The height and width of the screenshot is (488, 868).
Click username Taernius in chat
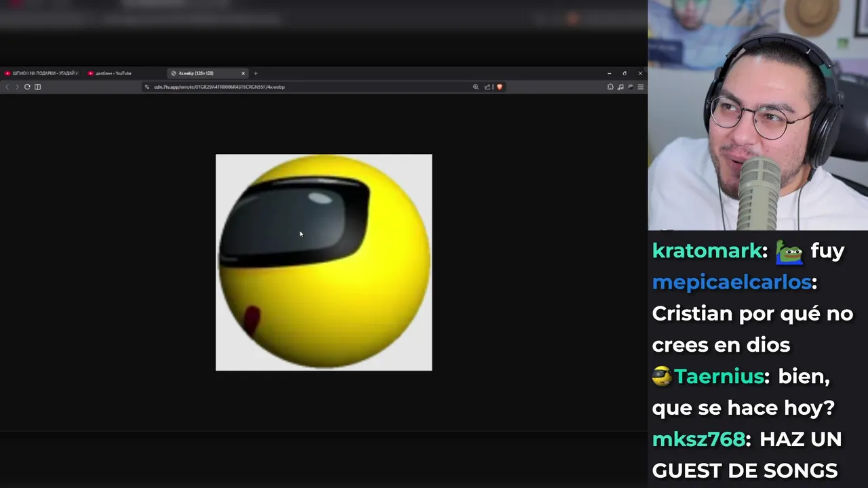719,376
